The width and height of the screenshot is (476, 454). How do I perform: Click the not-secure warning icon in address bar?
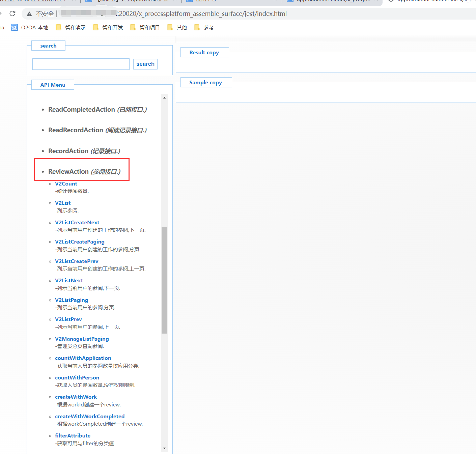tap(29, 14)
